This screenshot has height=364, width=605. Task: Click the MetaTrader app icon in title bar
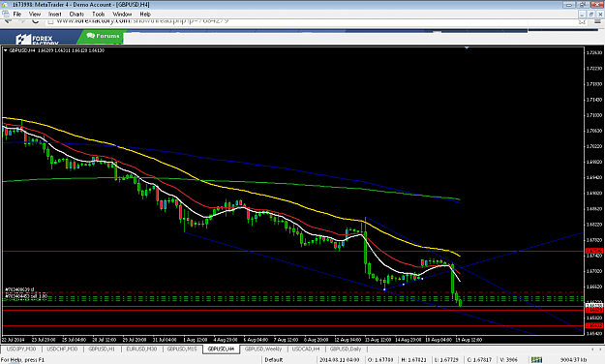pos(5,4)
